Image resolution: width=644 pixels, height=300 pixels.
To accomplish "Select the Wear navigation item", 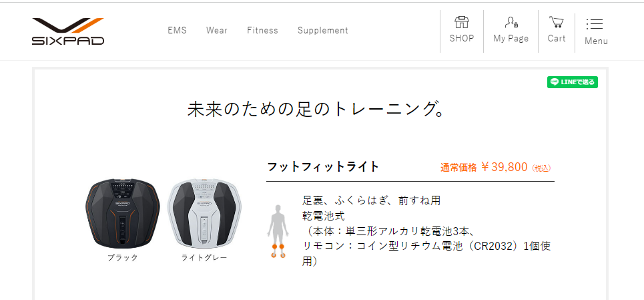I will pyautogui.click(x=217, y=31).
